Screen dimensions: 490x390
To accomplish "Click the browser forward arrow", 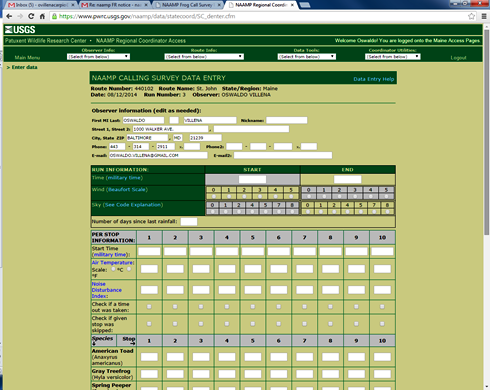I will click(x=20, y=16).
